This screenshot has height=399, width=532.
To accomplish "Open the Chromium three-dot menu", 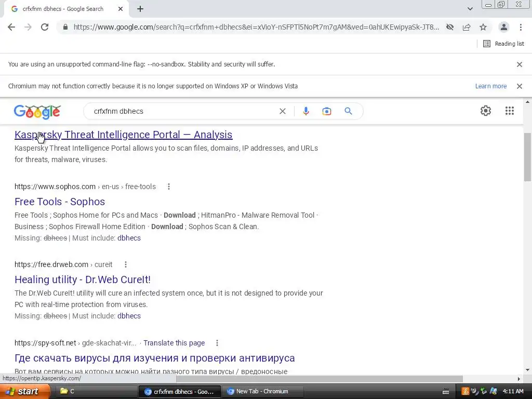I will [x=521, y=27].
